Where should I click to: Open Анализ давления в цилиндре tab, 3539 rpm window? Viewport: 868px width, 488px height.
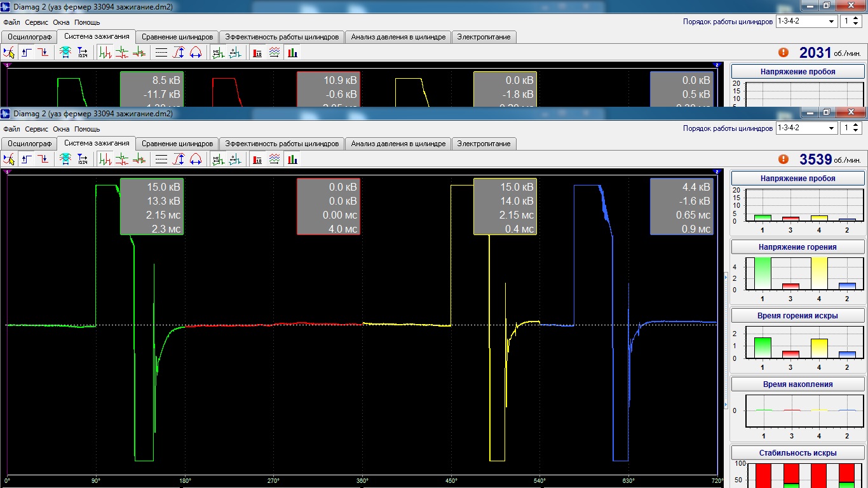(398, 144)
